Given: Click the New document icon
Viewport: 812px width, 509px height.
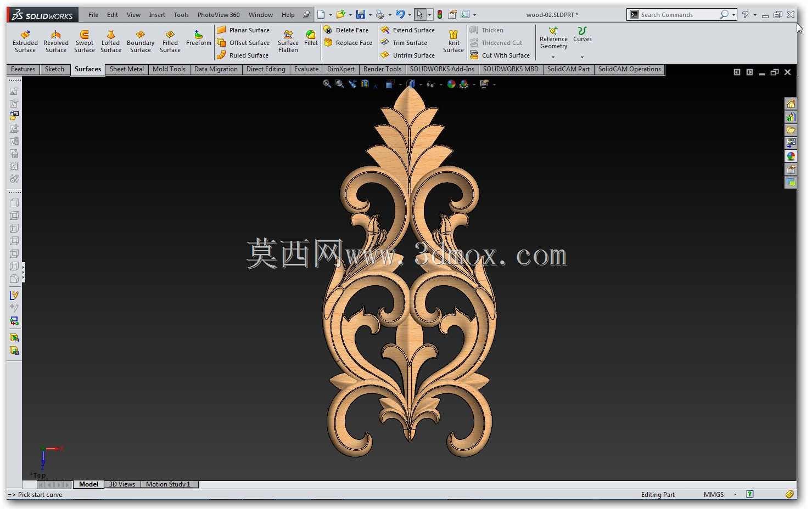Looking at the screenshot, I should pos(321,15).
